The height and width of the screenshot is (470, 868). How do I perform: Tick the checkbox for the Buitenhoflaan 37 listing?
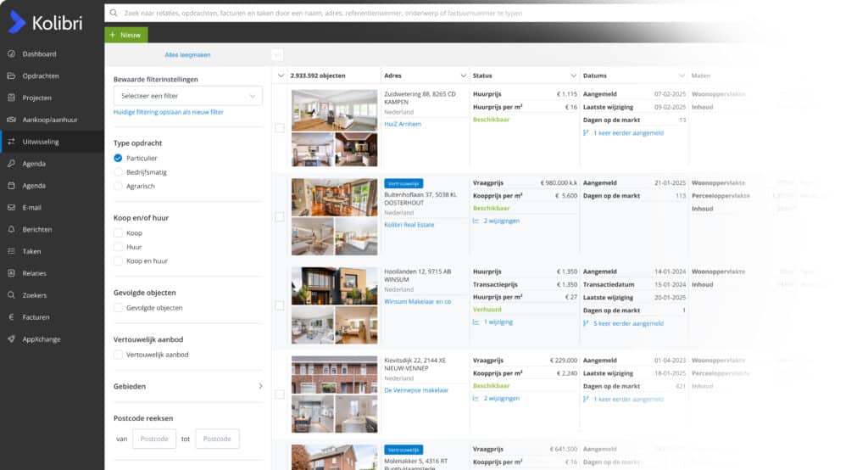point(280,216)
